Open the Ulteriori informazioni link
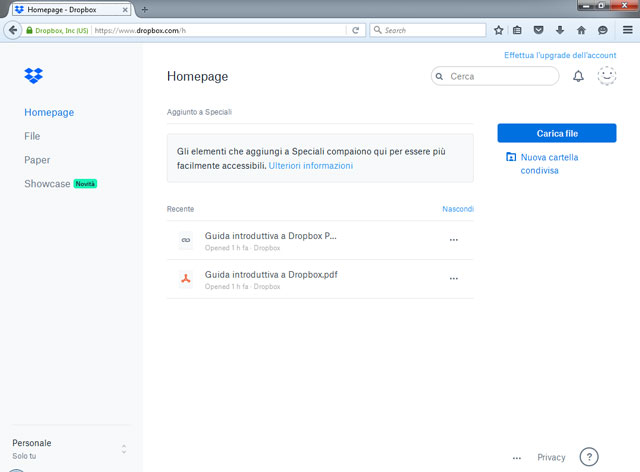This screenshot has width=640, height=472. pyautogui.click(x=311, y=166)
